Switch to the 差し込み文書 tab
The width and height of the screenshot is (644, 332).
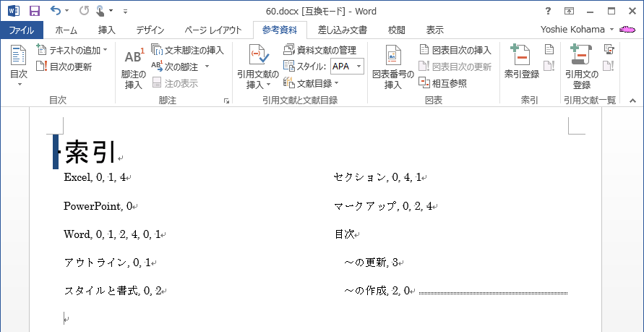point(343,30)
